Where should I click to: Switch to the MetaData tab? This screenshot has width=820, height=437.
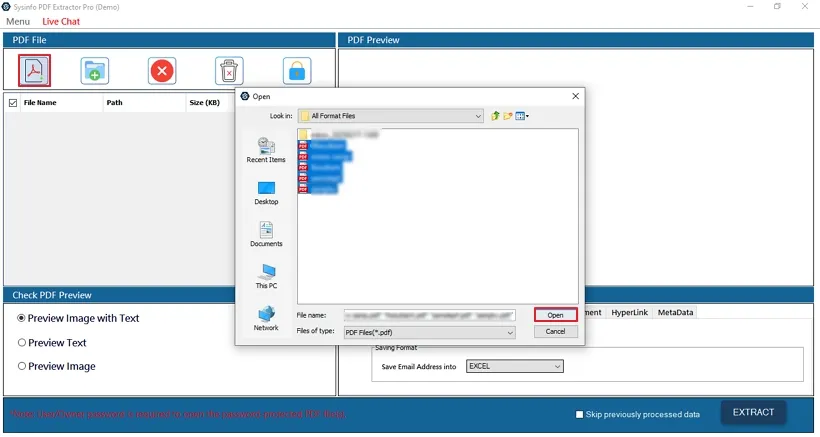[x=675, y=312]
